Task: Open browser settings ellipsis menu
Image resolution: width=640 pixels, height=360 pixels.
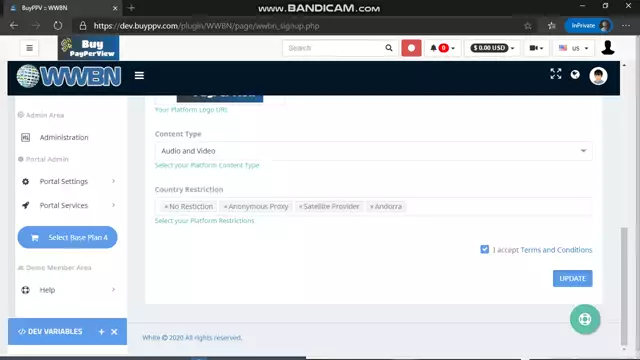Action: pyautogui.click(x=626, y=26)
